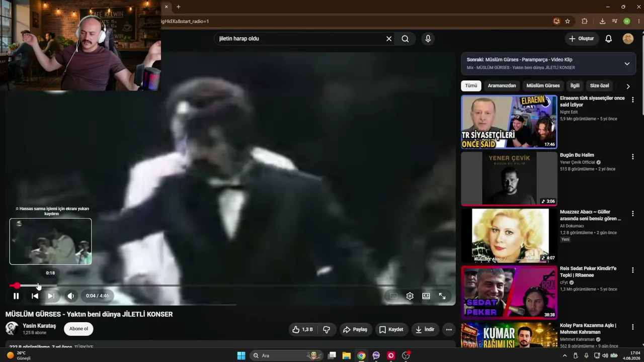This screenshot has height=362, width=644.
Task: Open Reis Sedat Peker video thumbnail
Action: pyautogui.click(x=509, y=292)
